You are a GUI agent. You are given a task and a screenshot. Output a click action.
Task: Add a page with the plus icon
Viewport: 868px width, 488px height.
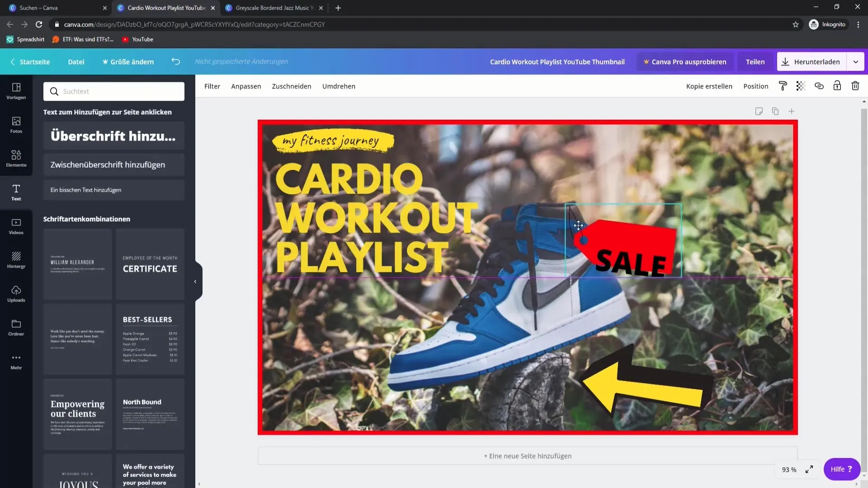point(792,111)
